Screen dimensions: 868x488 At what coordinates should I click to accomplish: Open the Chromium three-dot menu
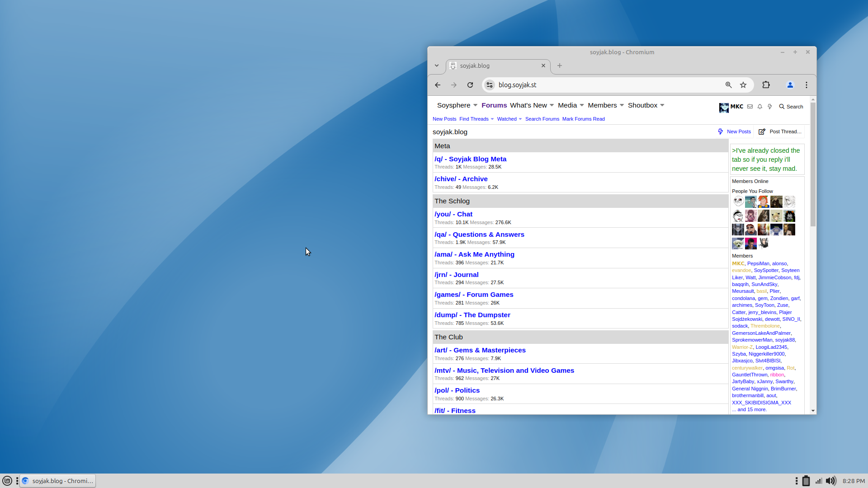(807, 85)
